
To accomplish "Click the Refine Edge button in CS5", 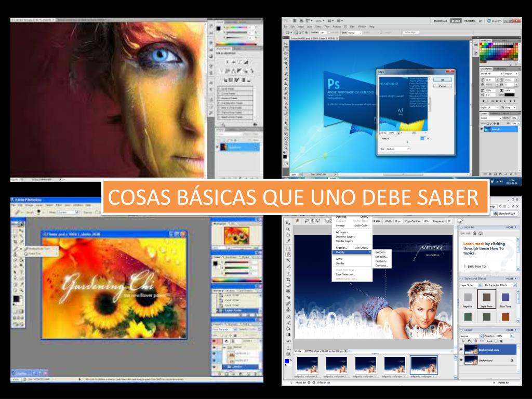I will [411, 33].
